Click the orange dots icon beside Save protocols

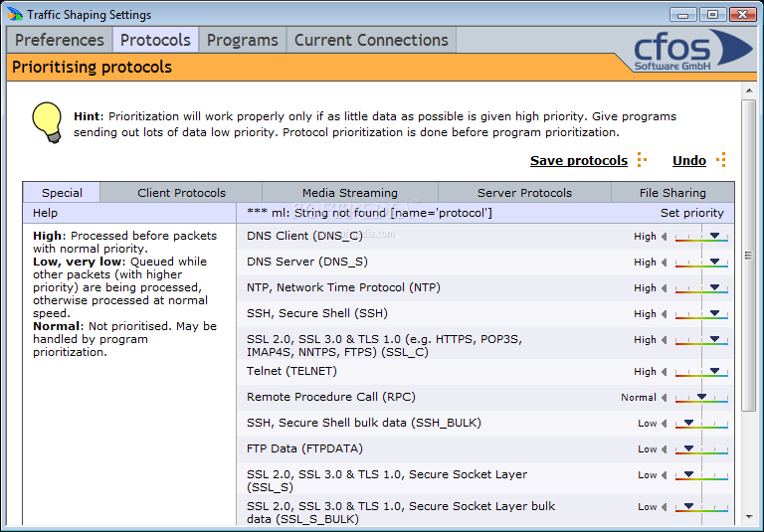(x=643, y=160)
